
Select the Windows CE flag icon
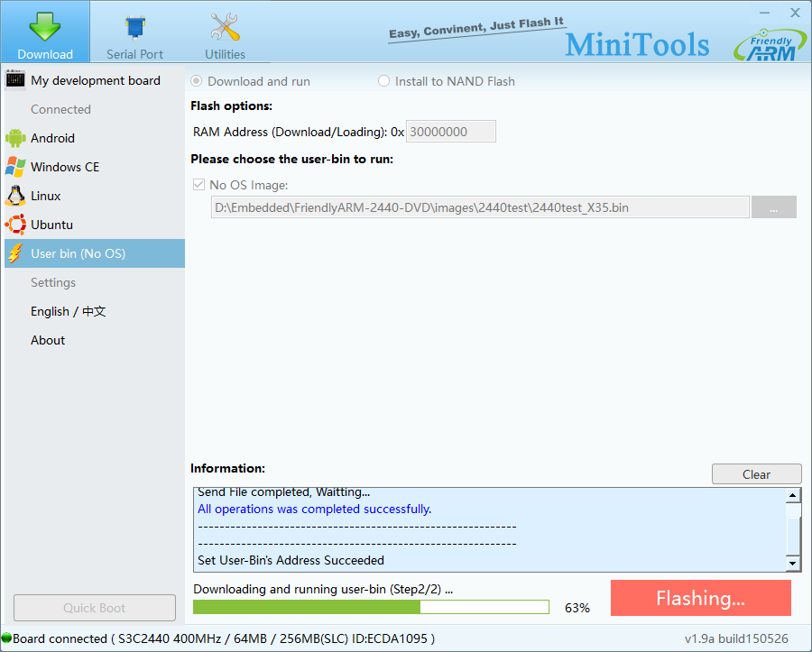[x=15, y=167]
